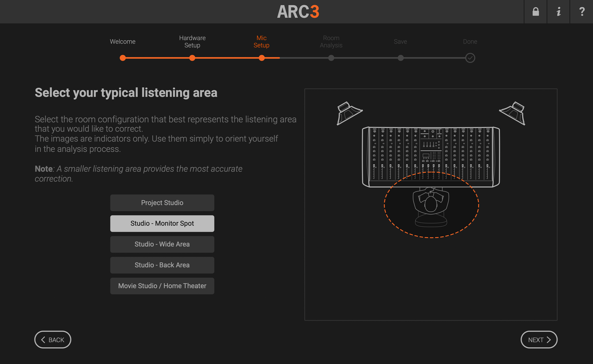This screenshot has width=593, height=364.
Task: Click the forward chevron inside the NEXT button
Action: 549,340
